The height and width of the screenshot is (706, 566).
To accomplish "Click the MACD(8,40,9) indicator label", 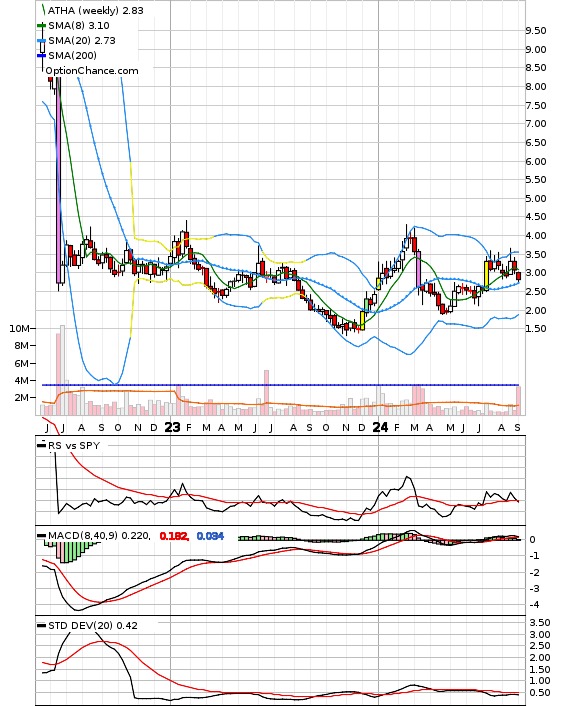I will [83, 536].
